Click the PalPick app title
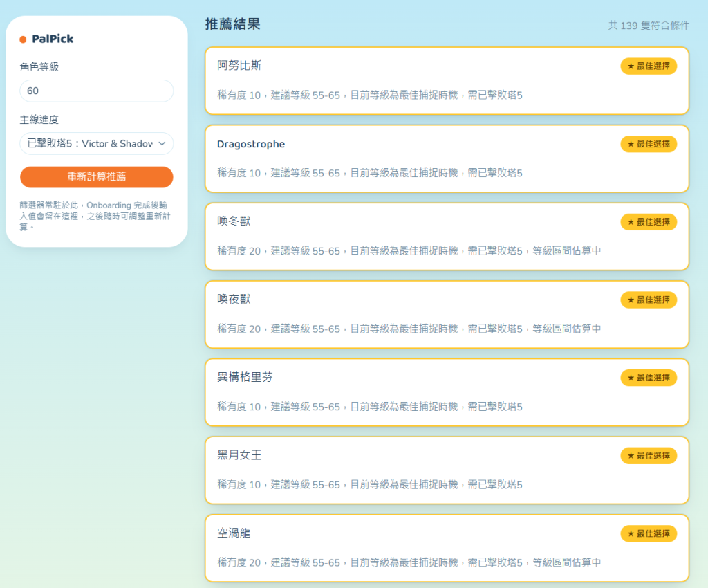 [53, 39]
